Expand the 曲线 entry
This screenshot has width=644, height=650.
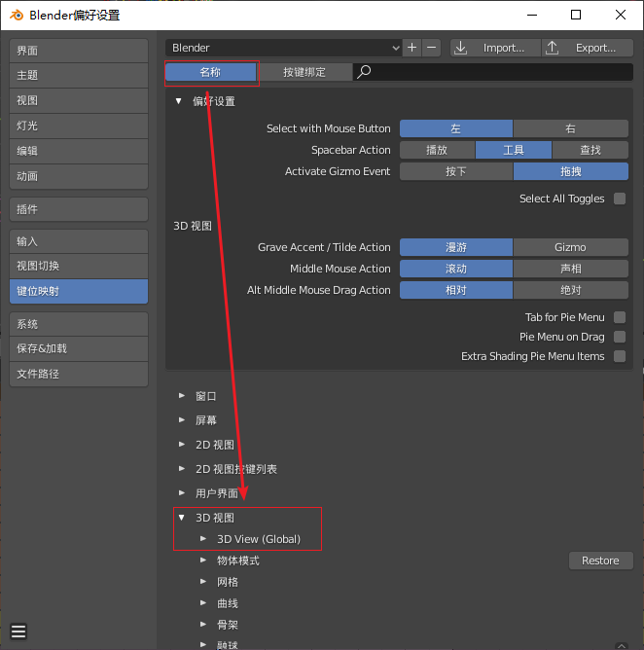(203, 603)
